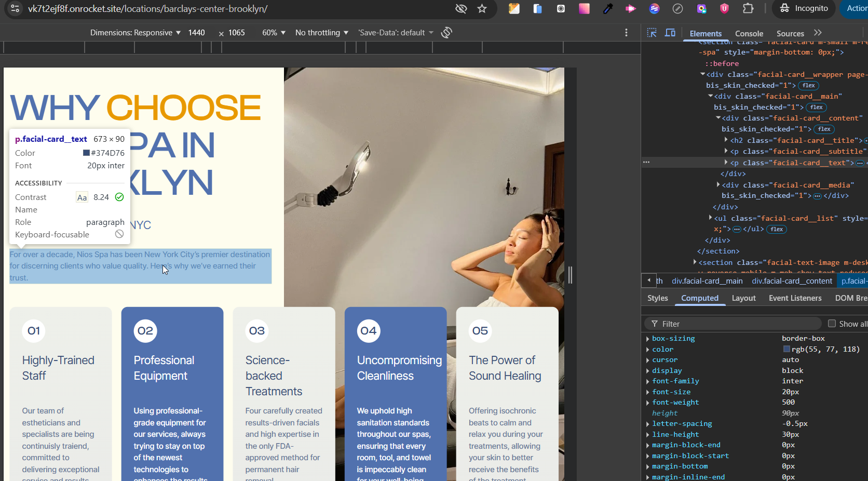Enable the Show all checkbox
Viewport: 868px width, 481px height.
[x=832, y=324]
